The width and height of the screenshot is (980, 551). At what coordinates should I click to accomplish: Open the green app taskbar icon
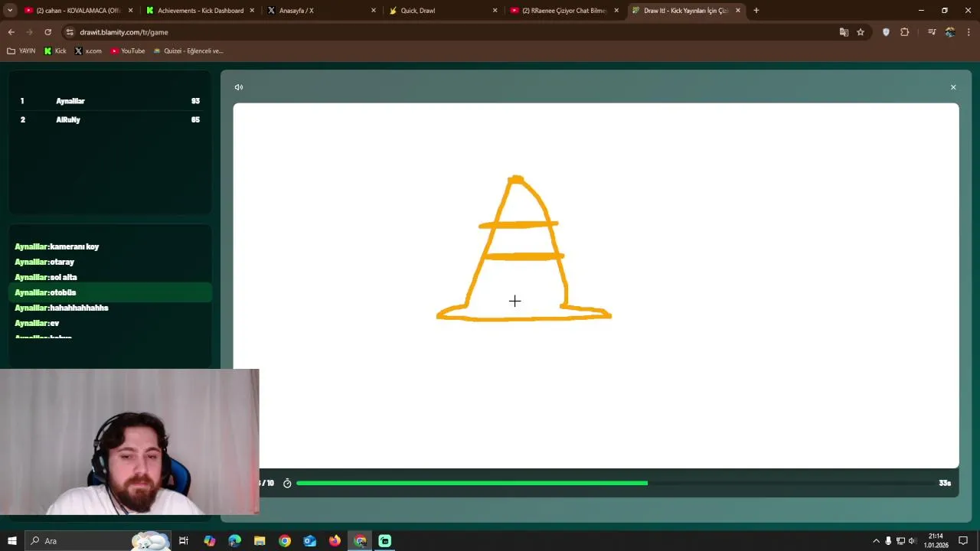(385, 541)
